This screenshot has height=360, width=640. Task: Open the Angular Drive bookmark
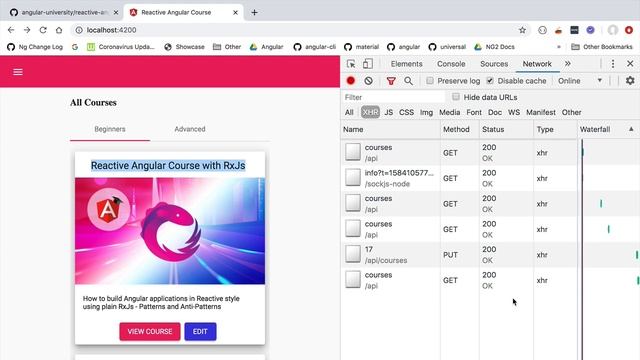click(x=267, y=47)
